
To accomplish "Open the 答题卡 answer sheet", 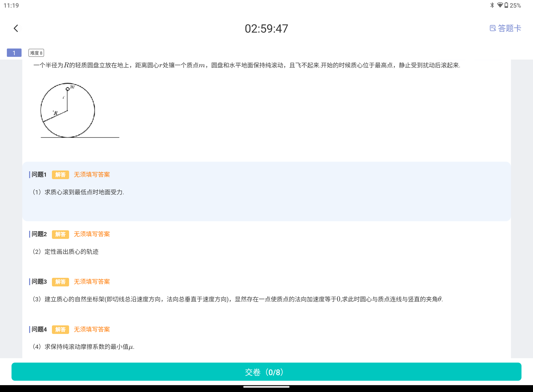I will tap(505, 28).
